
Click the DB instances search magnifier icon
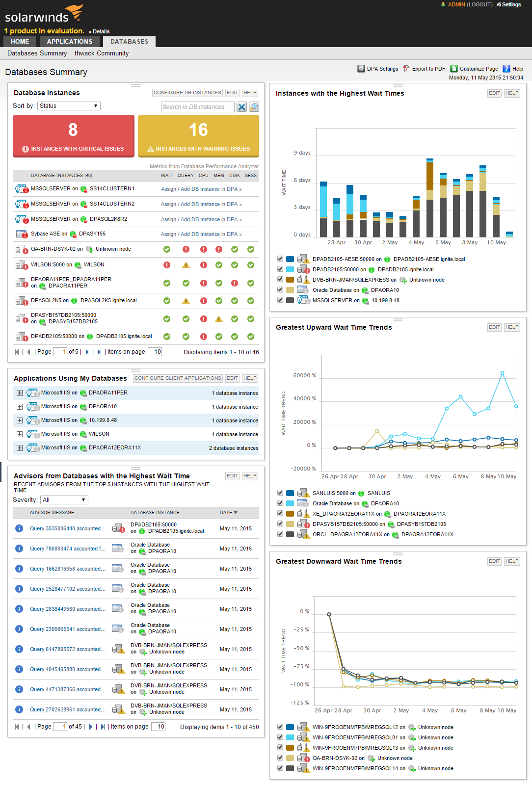point(254,106)
